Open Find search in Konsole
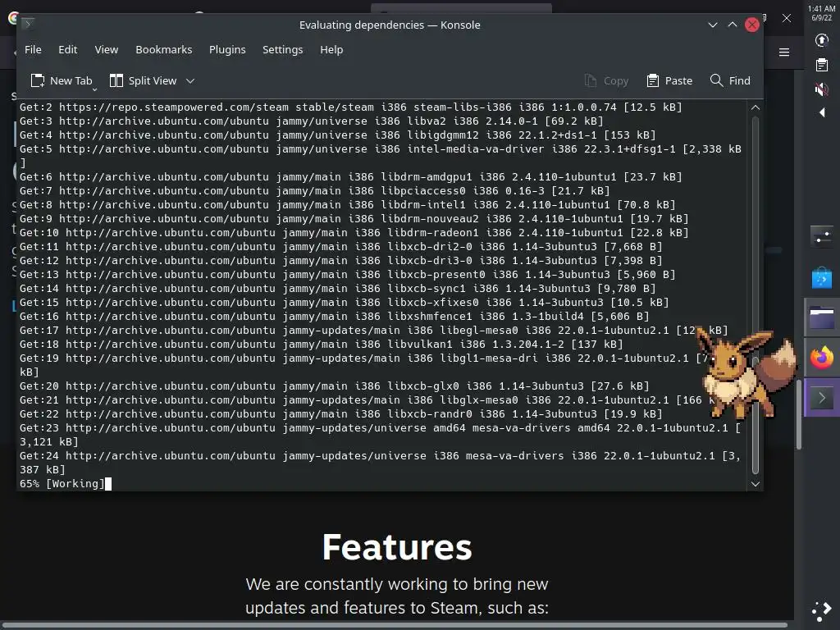 [730, 81]
